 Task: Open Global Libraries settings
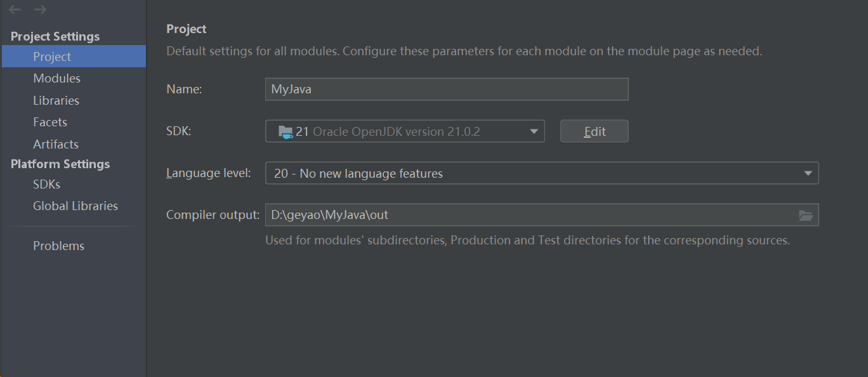click(x=76, y=206)
